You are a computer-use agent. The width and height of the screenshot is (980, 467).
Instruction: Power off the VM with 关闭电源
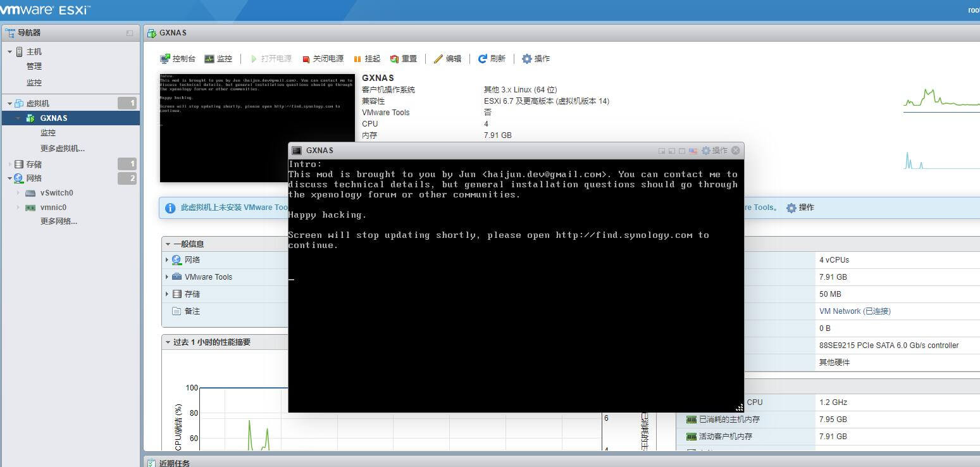[x=323, y=59]
